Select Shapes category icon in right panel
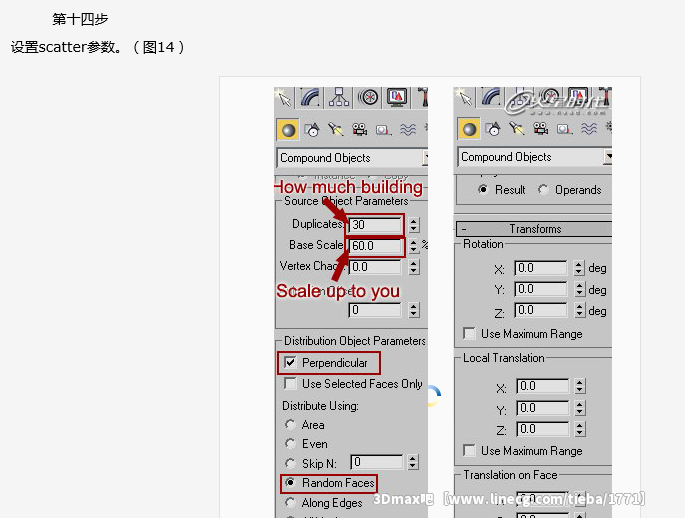 493,129
